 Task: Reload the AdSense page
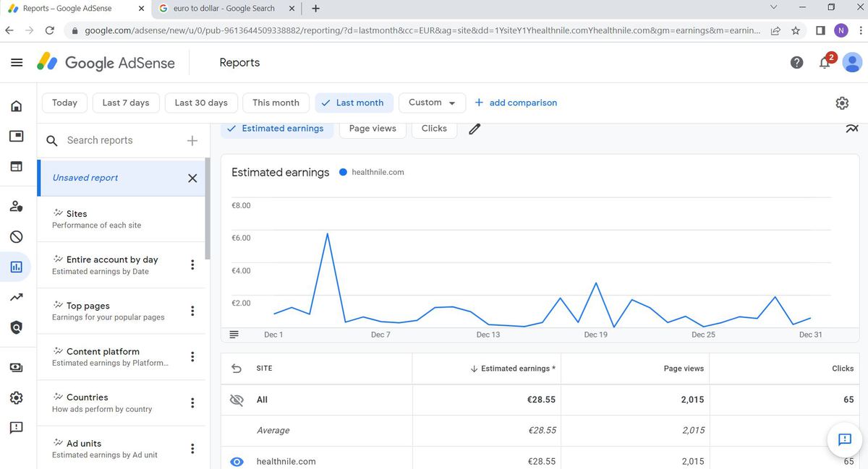click(x=49, y=30)
